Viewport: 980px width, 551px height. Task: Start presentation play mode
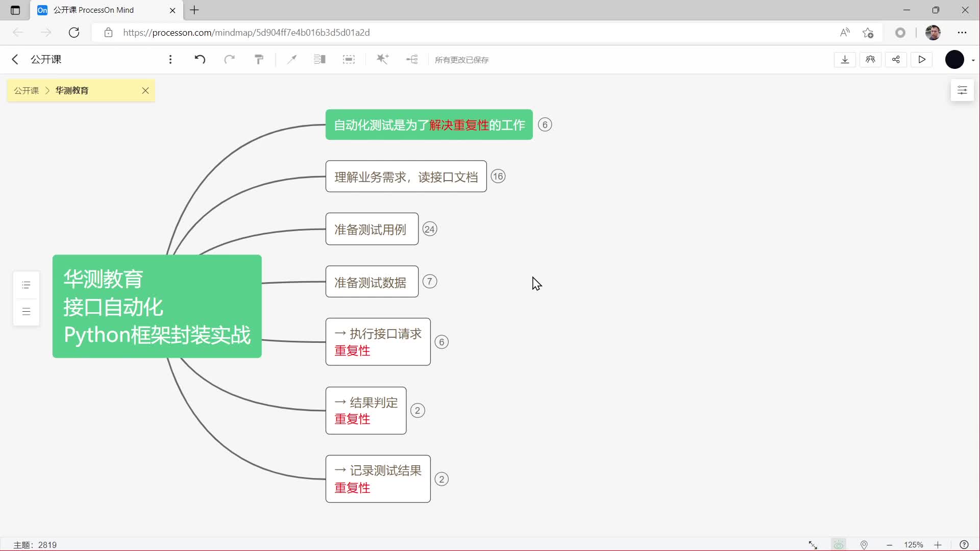click(922, 60)
